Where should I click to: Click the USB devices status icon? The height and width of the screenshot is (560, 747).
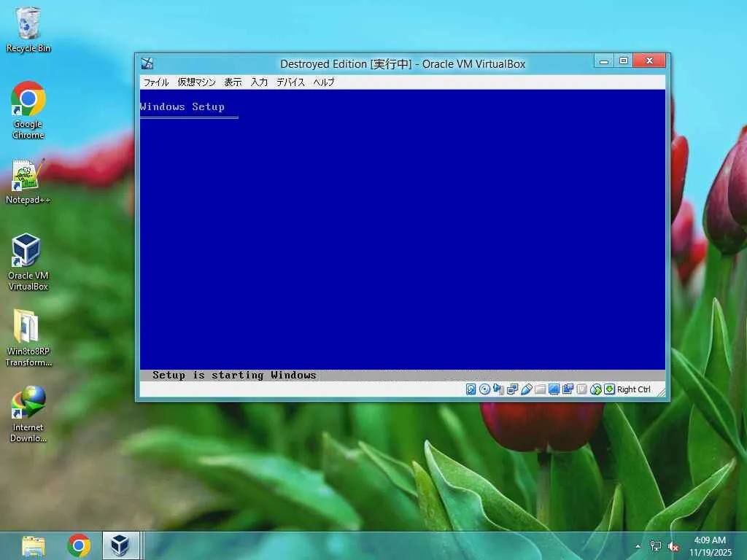point(527,389)
